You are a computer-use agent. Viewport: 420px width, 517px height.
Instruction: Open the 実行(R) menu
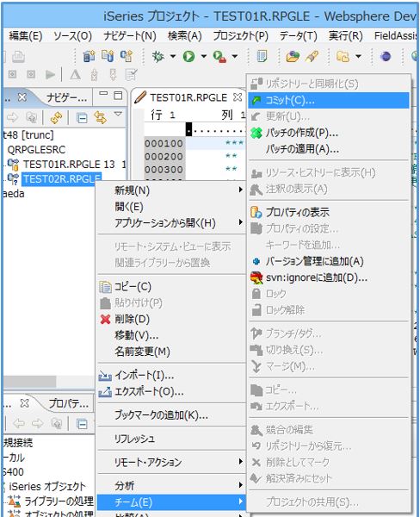pyautogui.click(x=345, y=35)
